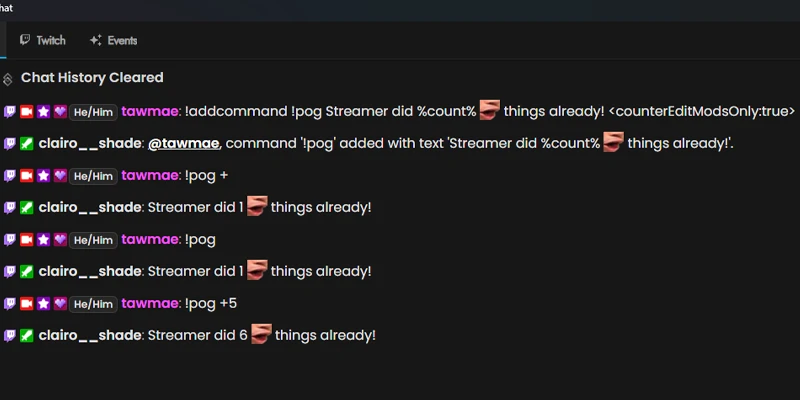Click Twitch platform icon beside '!pog +5' message
800x400 pixels.
(10, 304)
